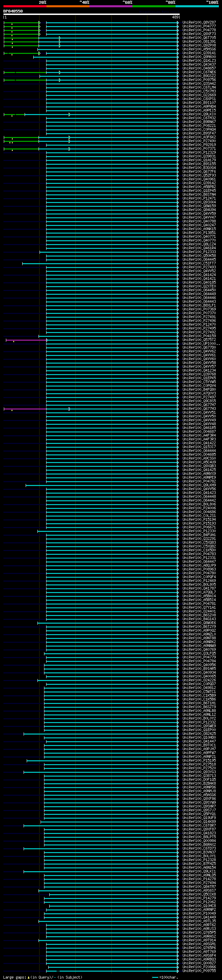Select label UniRef100_P04782

point(199,481)
